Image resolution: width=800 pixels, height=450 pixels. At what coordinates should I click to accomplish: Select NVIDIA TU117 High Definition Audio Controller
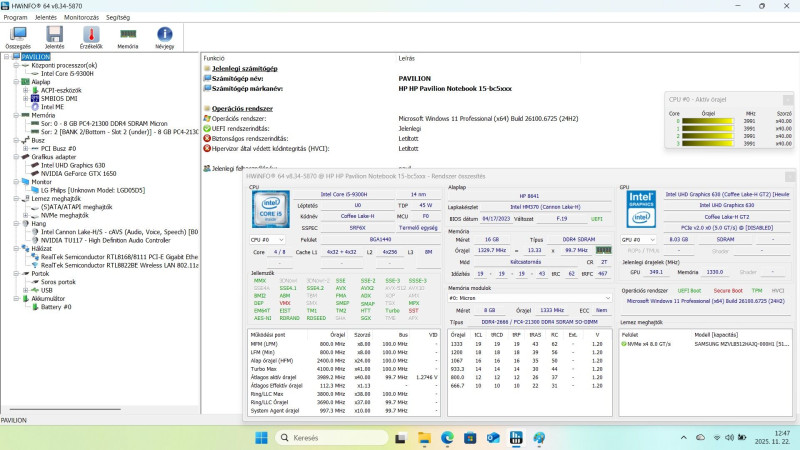(106, 240)
